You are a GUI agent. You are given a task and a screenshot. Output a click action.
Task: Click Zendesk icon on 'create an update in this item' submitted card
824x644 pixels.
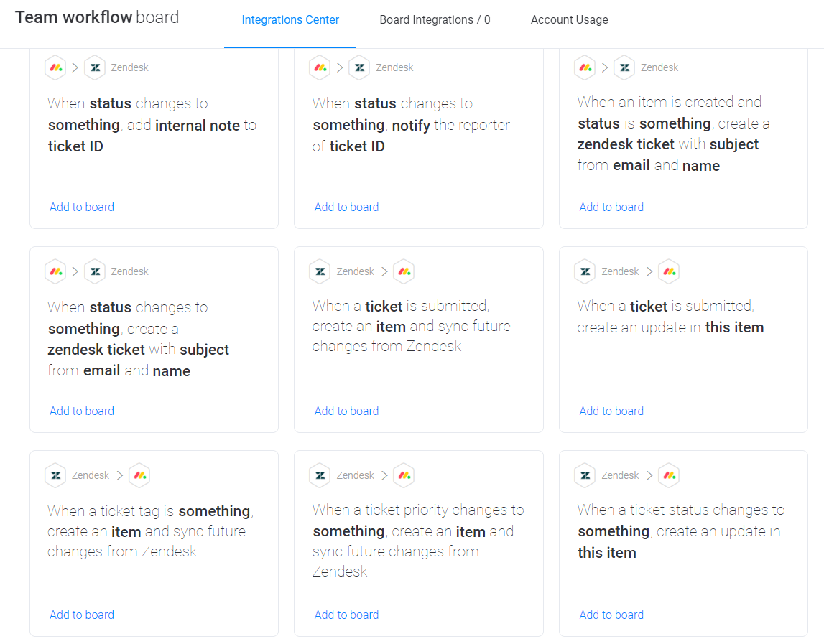[x=585, y=271]
